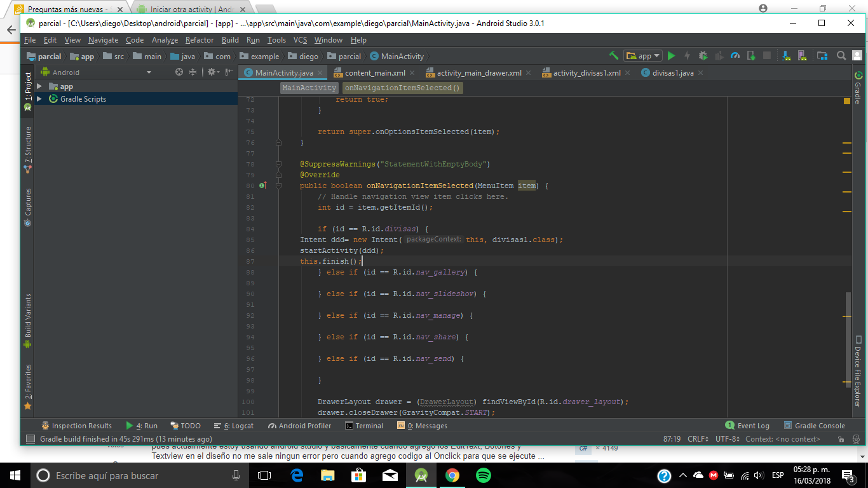Click MainActivity class label above the editor
Image resolution: width=868 pixels, height=488 pixels.
pyautogui.click(x=309, y=88)
